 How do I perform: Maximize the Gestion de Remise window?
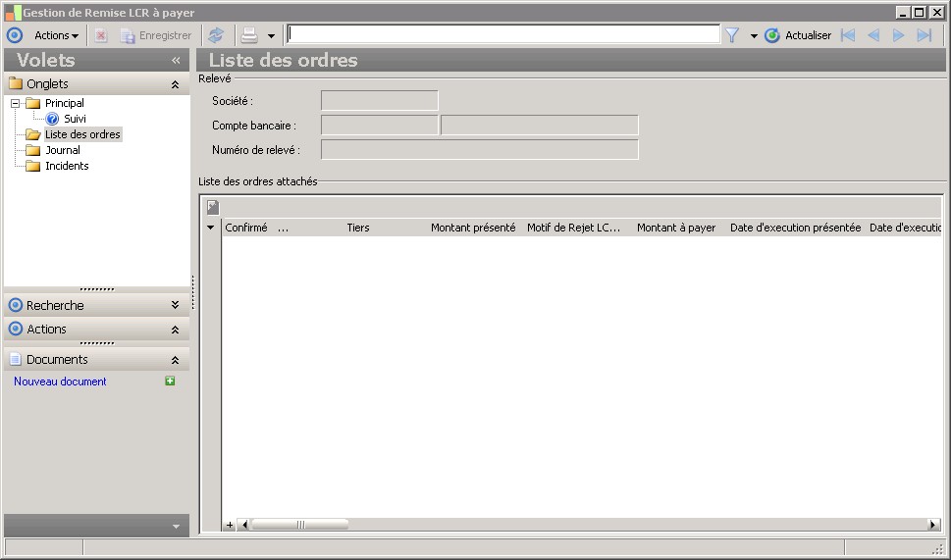coord(920,12)
